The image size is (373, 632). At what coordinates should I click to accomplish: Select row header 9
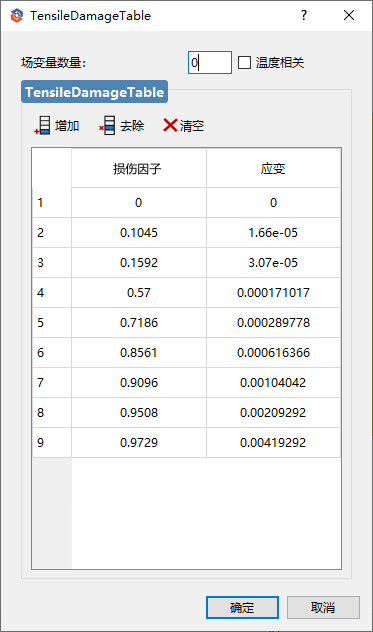(52, 443)
